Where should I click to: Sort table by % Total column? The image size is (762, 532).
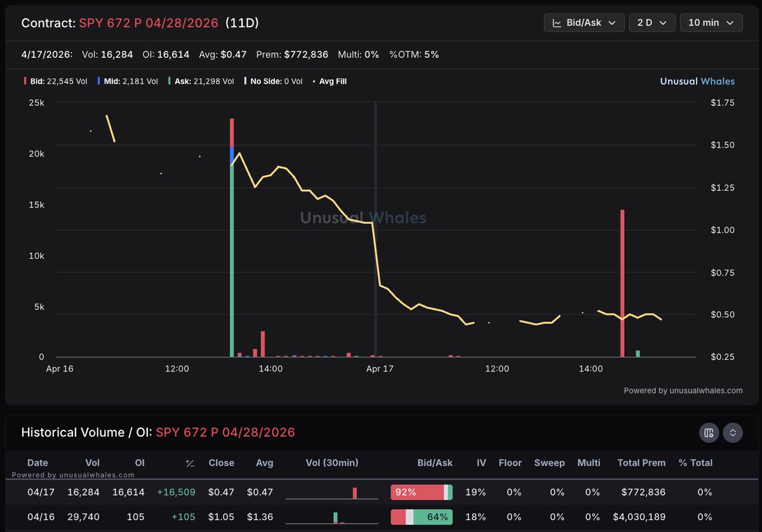tap(695, 463)
